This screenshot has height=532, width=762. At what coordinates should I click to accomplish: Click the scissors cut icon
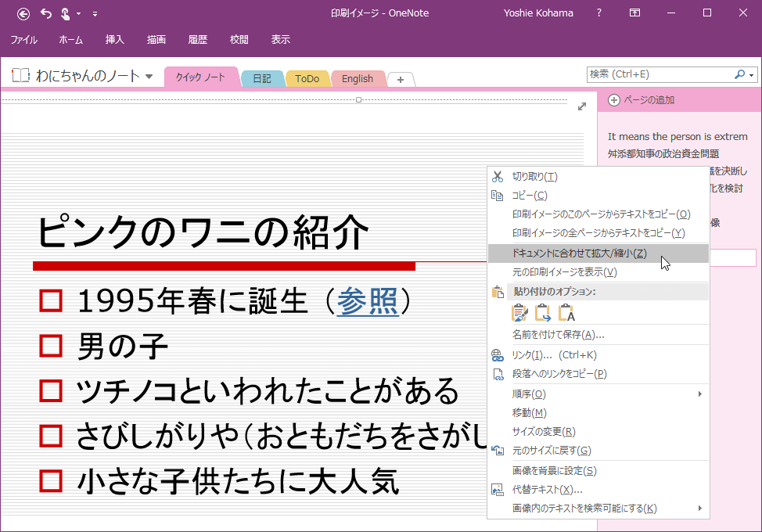pos(497,176)
